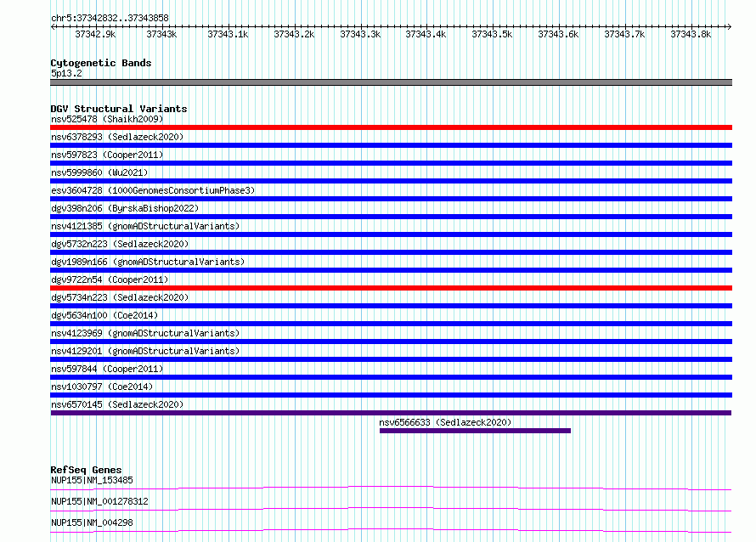
Task: Click the 37343k ruler tick label
Action: 161,34
